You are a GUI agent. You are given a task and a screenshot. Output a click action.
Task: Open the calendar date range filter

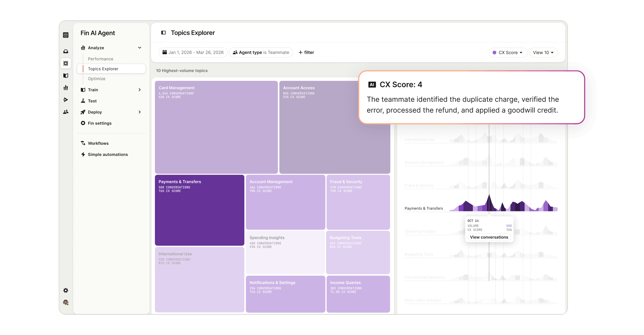(x=193, y=52)
